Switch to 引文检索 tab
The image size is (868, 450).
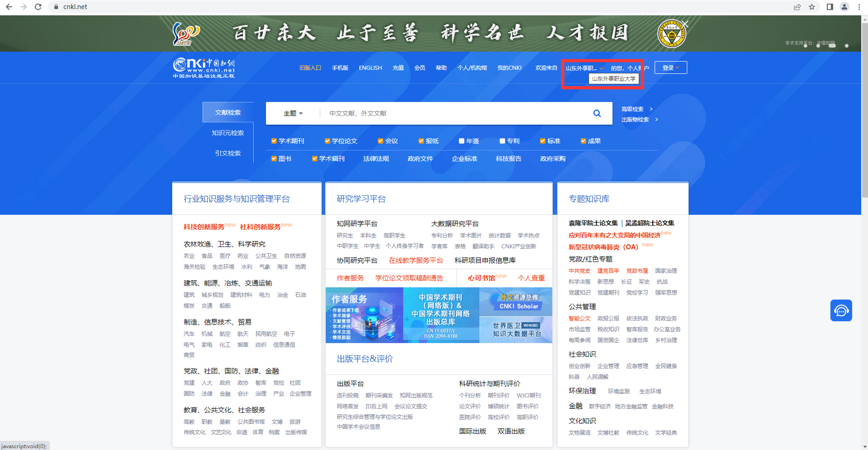(228, 153)
